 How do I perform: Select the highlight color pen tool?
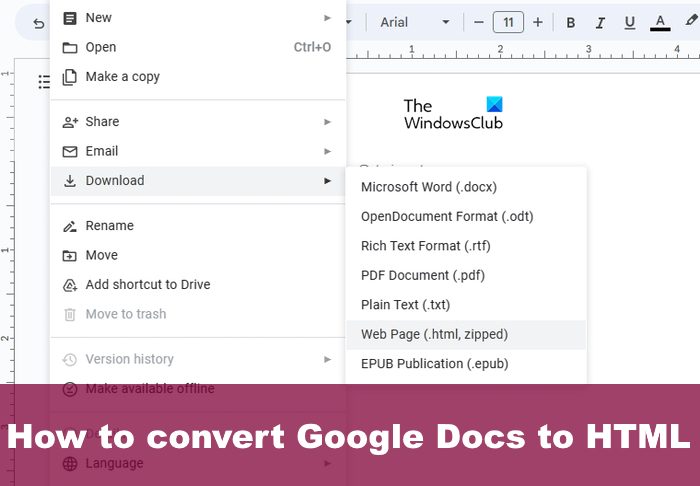(692, 20)
